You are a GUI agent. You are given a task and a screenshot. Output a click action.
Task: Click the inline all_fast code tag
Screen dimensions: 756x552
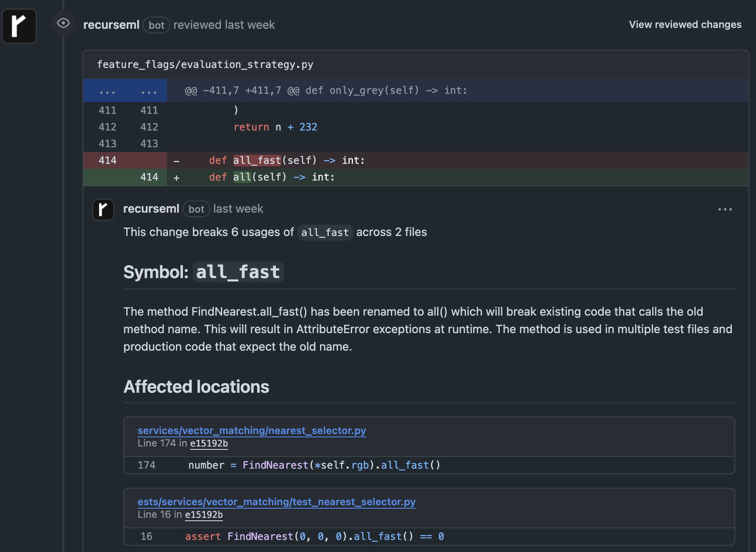click(325, 233)
